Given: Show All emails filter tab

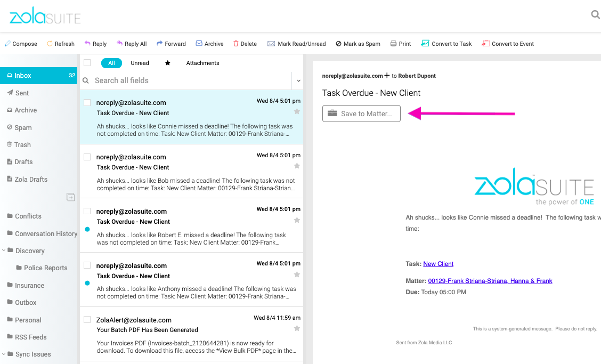Looking at the screenshot, I should 111,63.
